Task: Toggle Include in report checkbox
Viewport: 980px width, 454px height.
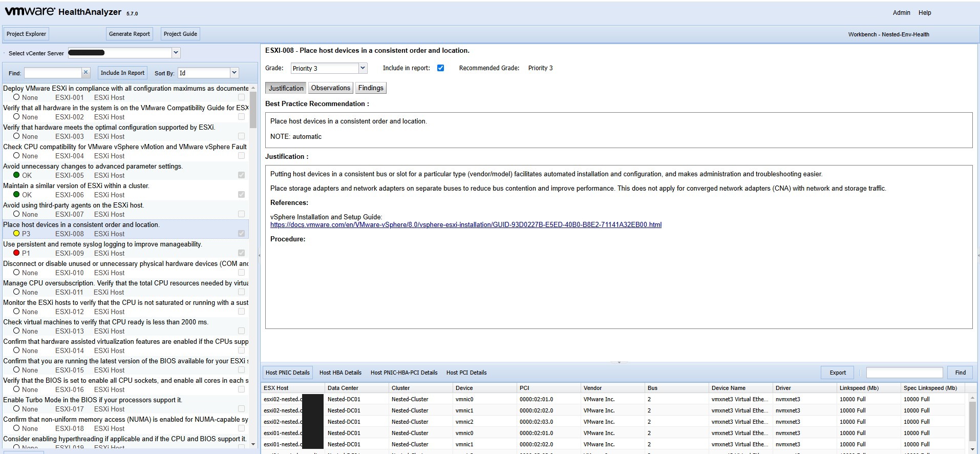Action: click(x=440, y=68)
